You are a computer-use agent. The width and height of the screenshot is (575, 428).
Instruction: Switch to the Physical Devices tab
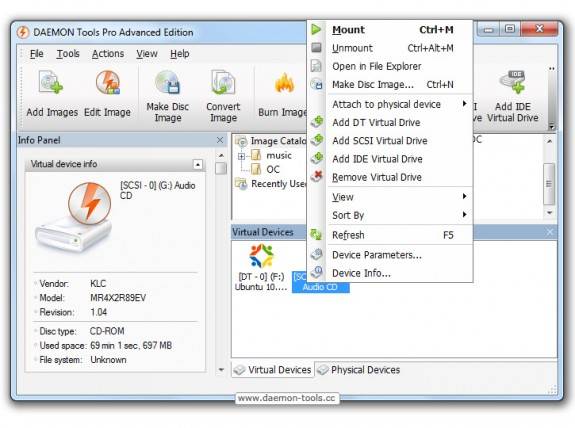(359, 370)
